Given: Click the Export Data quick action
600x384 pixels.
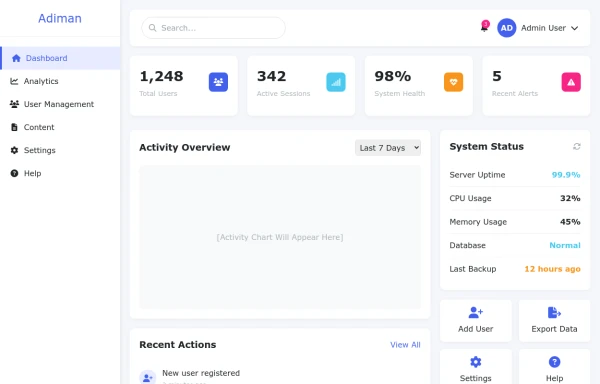Looking at the screenshot, I should (x=554, y=321).
